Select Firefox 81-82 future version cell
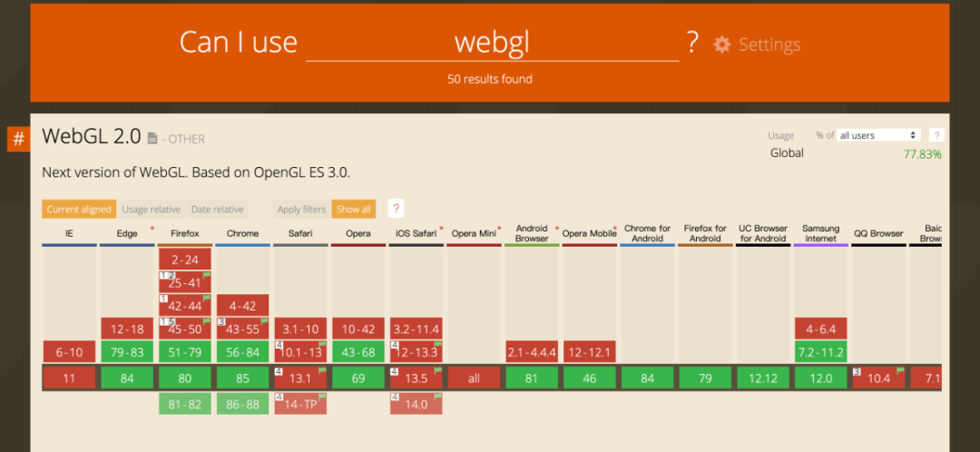This screenshot has width=980, height=452. 185,404
